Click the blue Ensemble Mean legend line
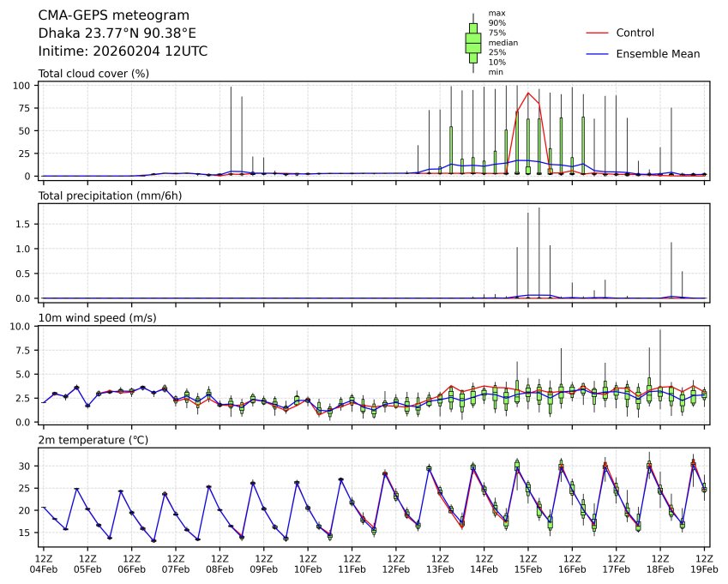 click(x=597, y=53)
